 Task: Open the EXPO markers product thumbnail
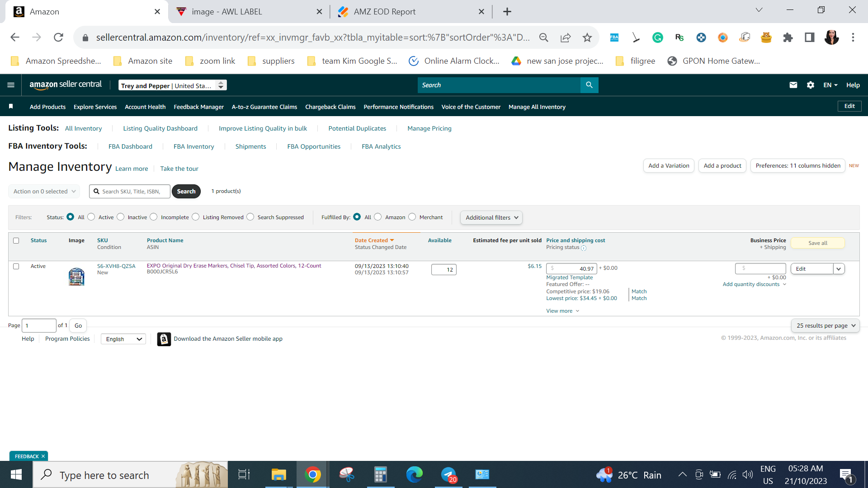(76, 277)
